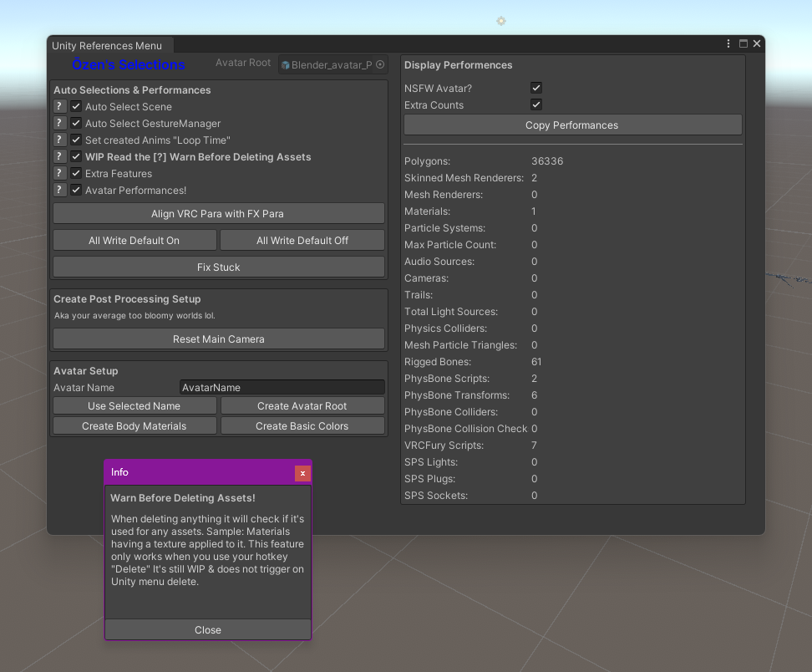The image size is (812, 672).
Task: Click Align VRC Para with FX Para
Action: (218, 214)
